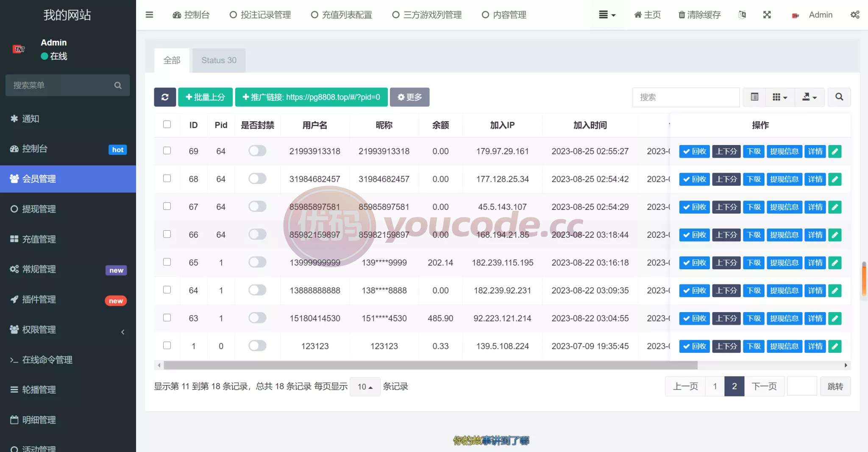Viewport: 868px width, 452px height.
Task: Click the edit pencil for ID 65 row
Action: [x=835, y=263]
